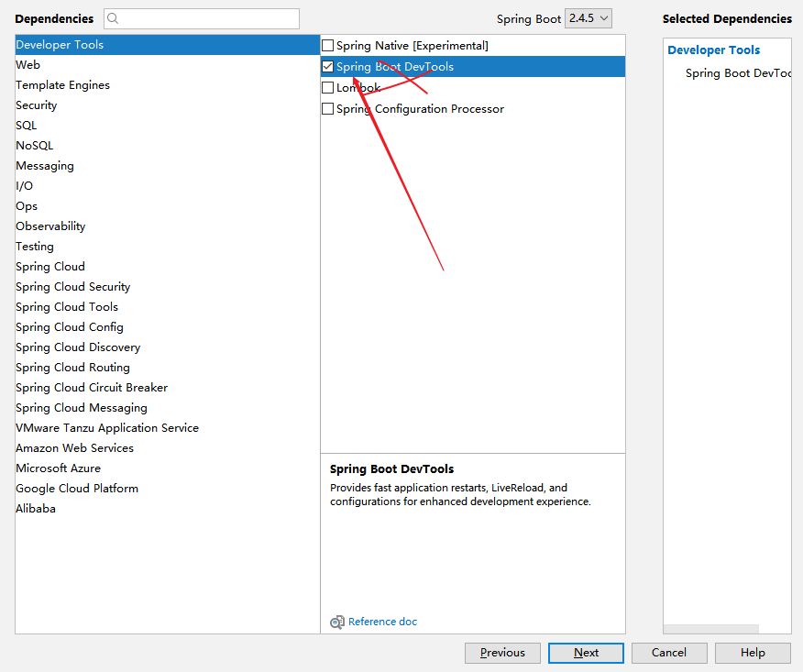Go to the Spring Cloud Routing category

168,368
